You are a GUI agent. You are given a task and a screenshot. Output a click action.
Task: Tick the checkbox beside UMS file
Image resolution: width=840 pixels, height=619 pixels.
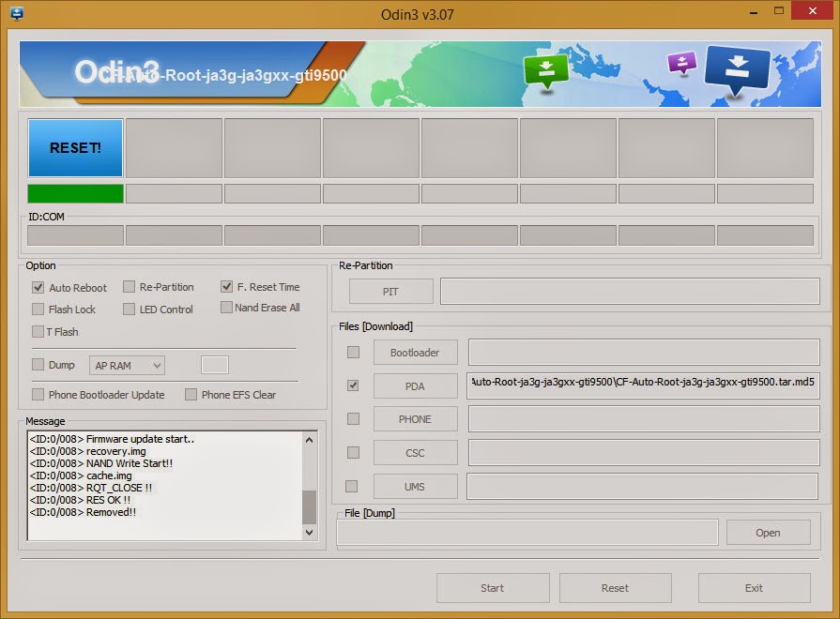(351, 486)
